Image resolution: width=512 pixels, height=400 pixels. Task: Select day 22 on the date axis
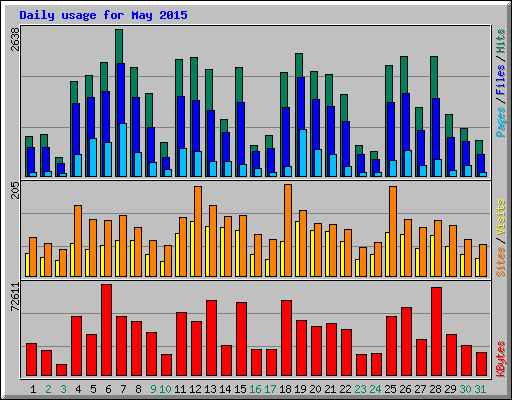click(345, 389)
